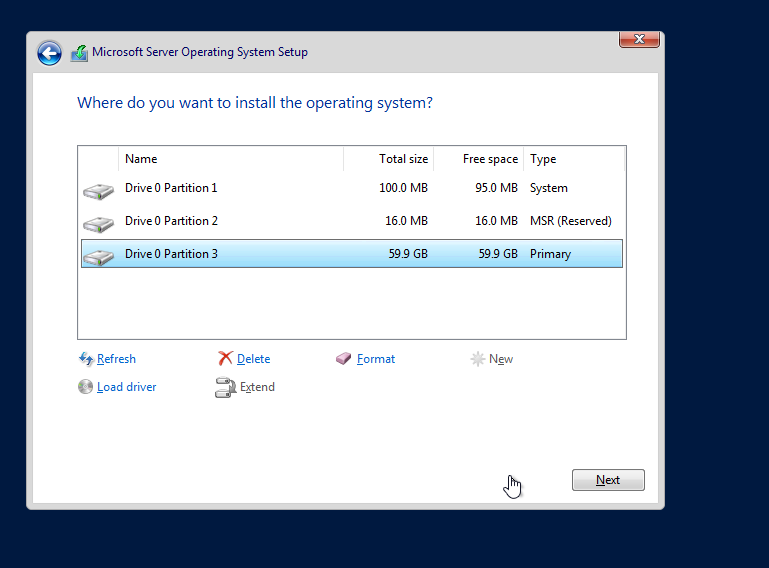This screenshot has width=769, height=568.
Task: Close the setup window
Action: pos(639,39)
